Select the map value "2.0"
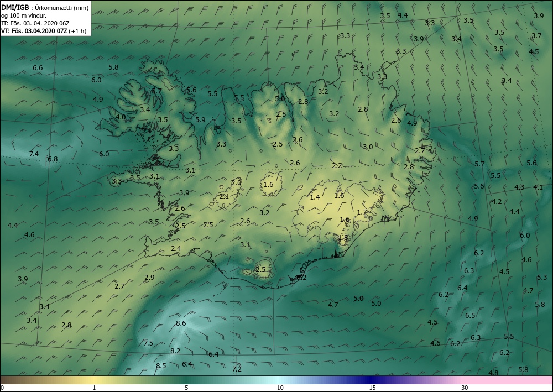This screenshot has width=553, height=392. [x=236, y=182]
